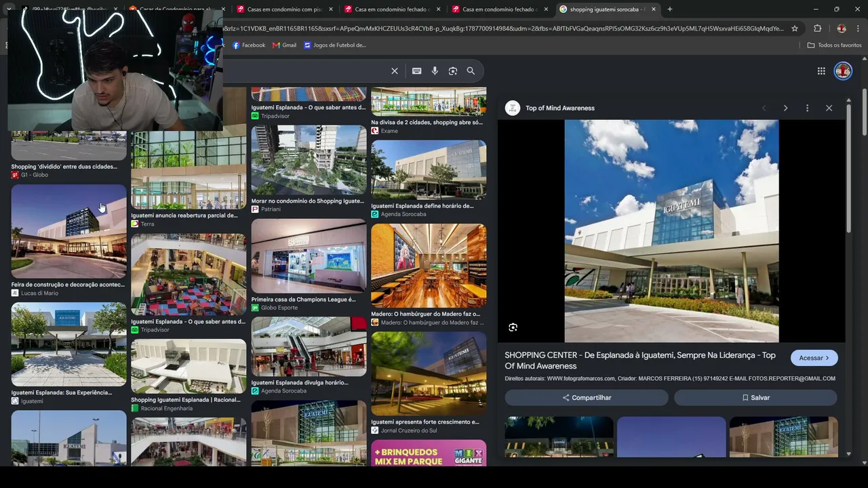Close the 'shopping iguatemi sorocaba' tab
868x488 pixels.
click(x=654, y=9)
